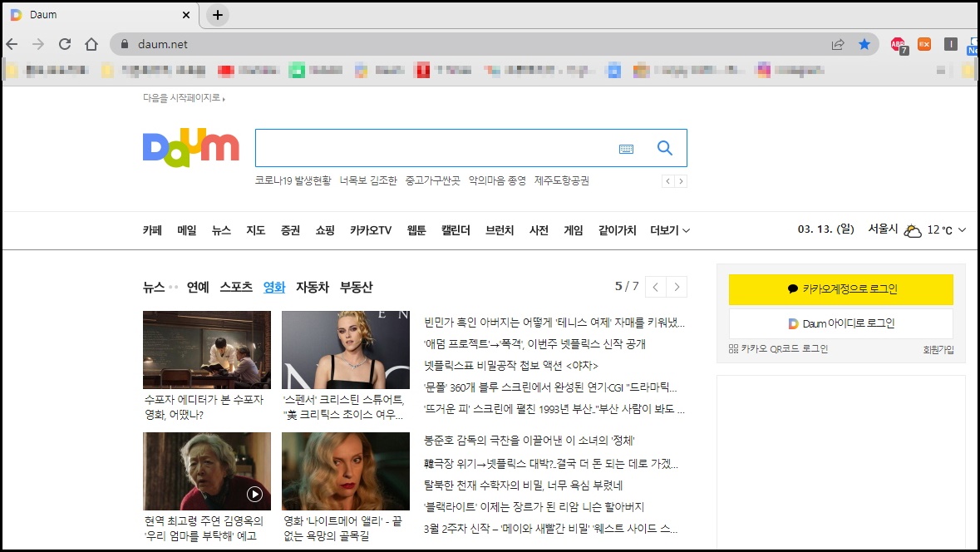Click 중고가구싼곳 keyword
980x552 pixels.
[432, 180]
